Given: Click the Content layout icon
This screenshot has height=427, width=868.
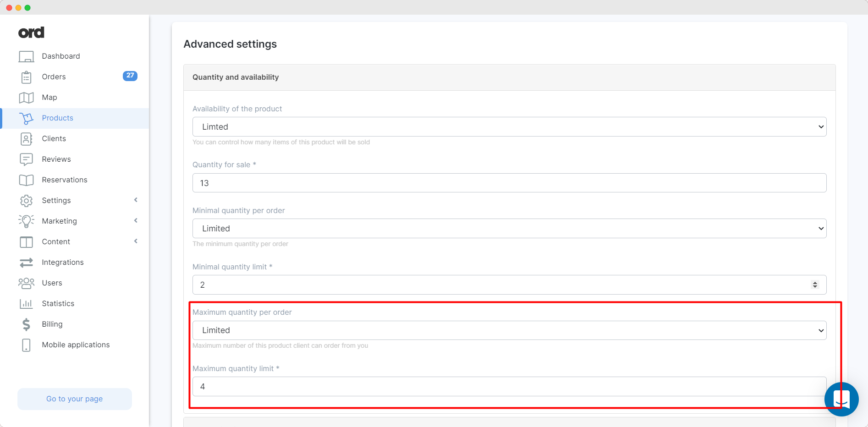Looking at the screenshot, I should (x=26, y=242).
